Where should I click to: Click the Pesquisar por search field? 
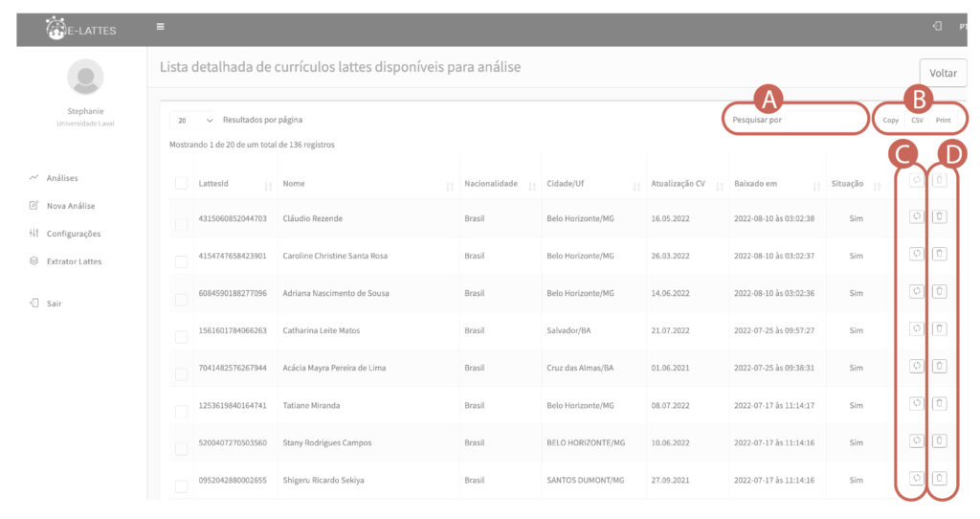pos(792,121)
